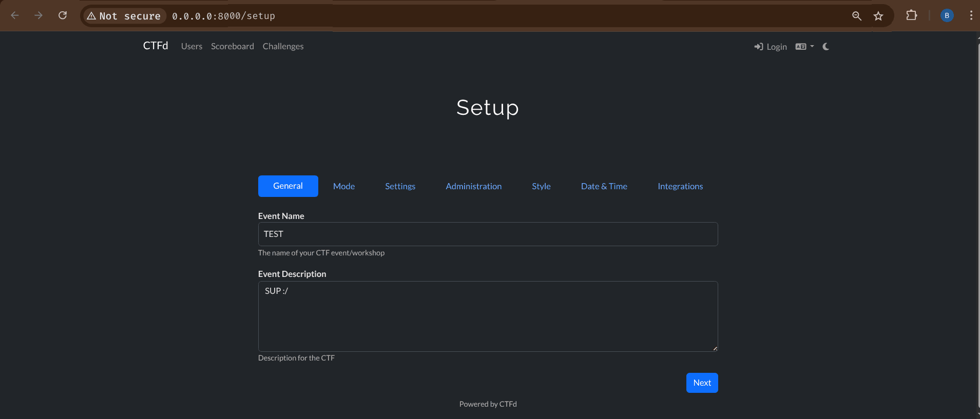Focus the Event Description text area
Screen dimensions: 980x419
tap(488, 316)
